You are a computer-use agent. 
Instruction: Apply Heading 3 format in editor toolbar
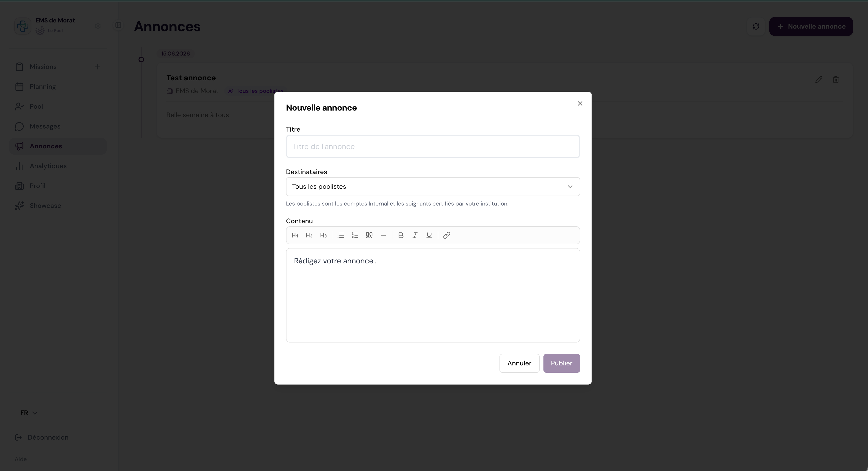(323, 235)
